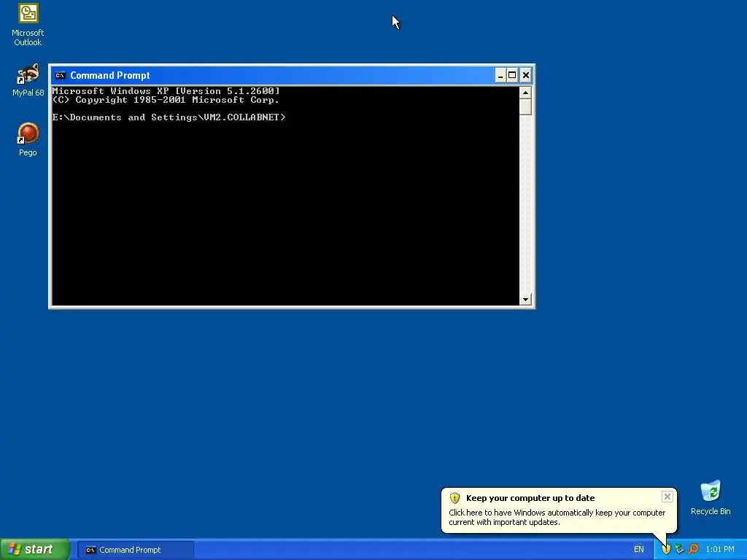The height and width of the screenshot is (560, 747).
Task: Click the orange magnifier tray icon
Action: [693, 549]
